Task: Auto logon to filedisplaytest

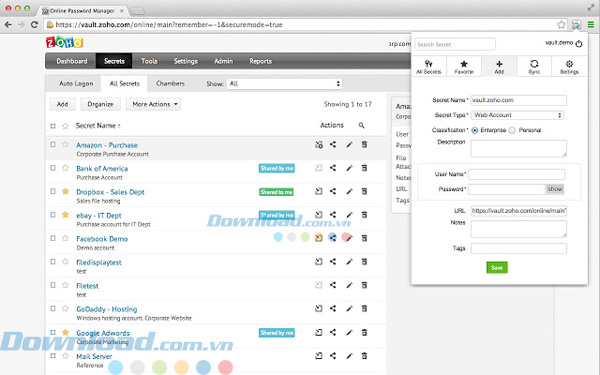Action: pyautogui.click(x=319, y=262)
